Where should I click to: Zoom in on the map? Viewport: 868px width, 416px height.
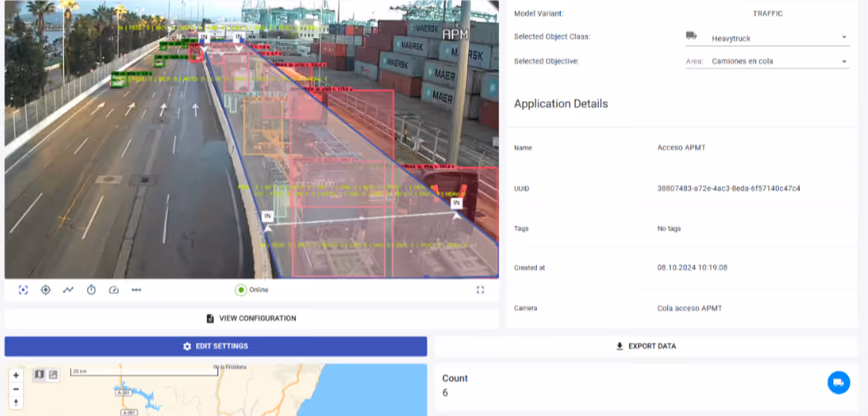click(x=16, y=375)
